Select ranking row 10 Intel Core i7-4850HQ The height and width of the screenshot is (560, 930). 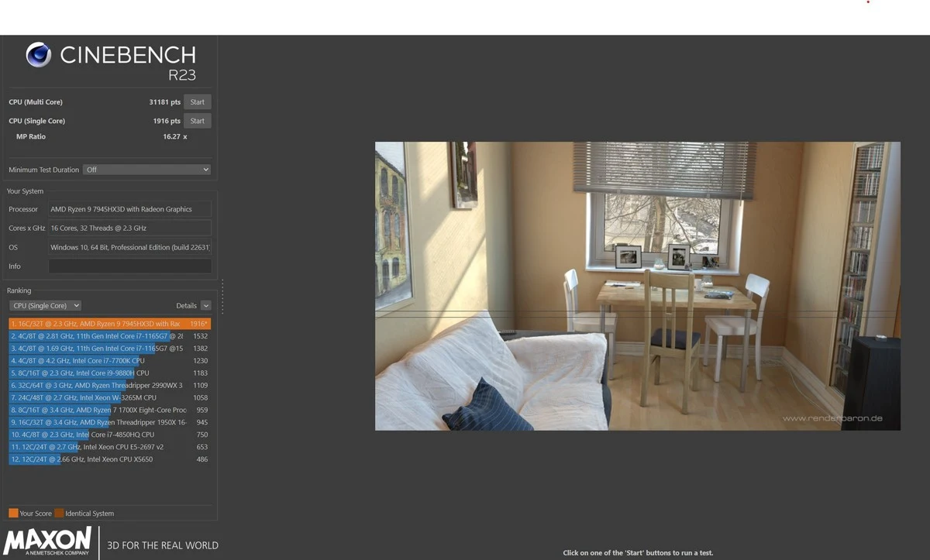coord(110,435)
